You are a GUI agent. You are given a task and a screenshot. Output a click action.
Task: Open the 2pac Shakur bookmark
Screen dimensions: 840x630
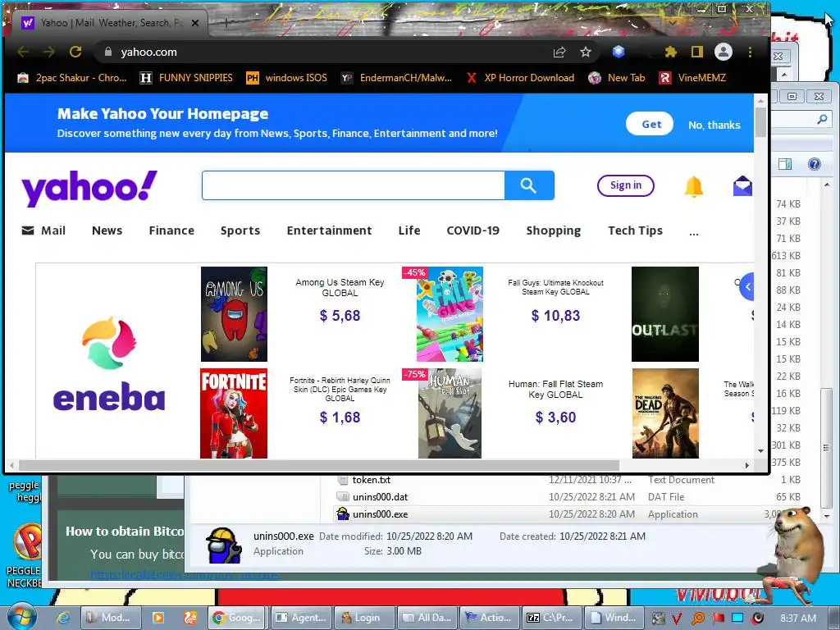(x=72, y=78)
